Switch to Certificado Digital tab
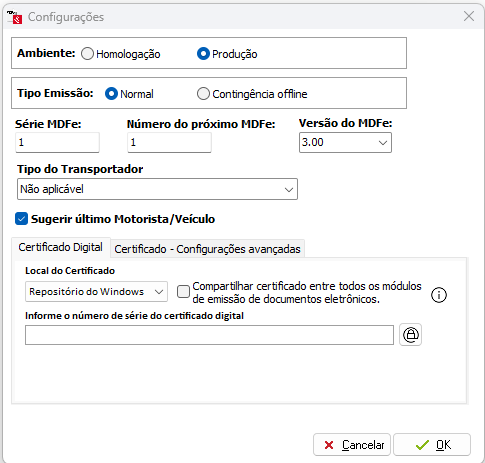485x463 pixels. point(61,247)
